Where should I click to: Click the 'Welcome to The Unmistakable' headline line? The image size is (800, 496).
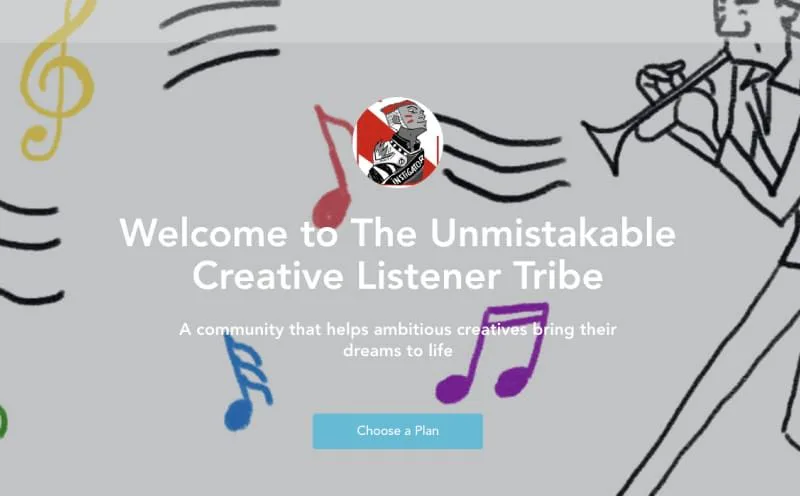[397, 233]
